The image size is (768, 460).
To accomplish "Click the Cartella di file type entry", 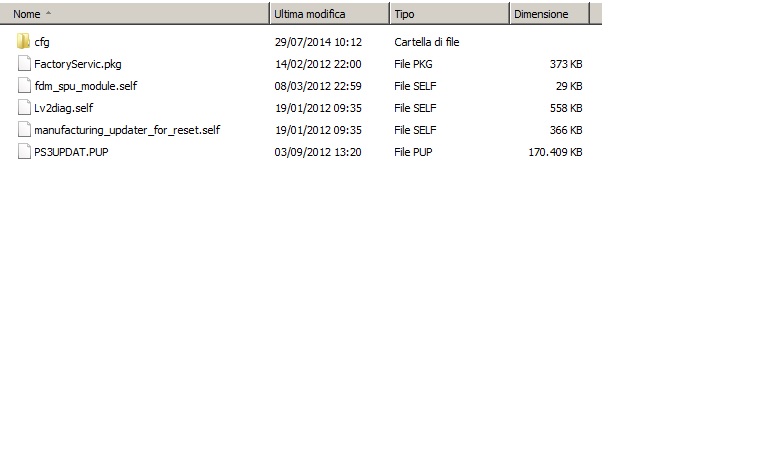I will [427, 42].
